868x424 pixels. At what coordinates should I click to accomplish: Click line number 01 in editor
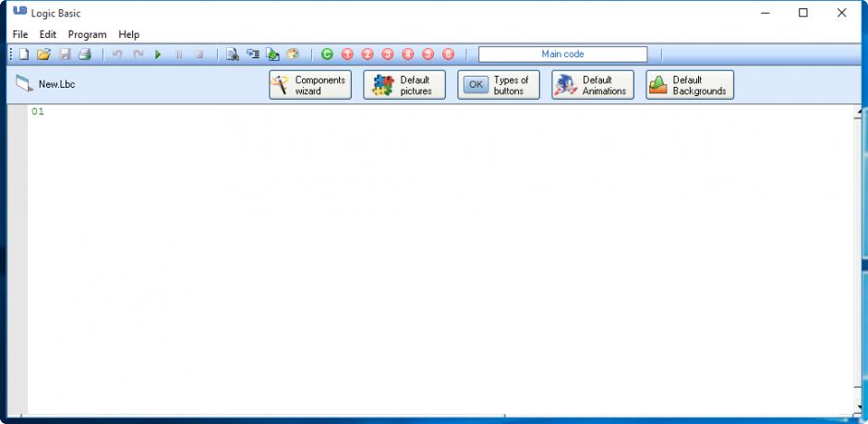point(38,111)
